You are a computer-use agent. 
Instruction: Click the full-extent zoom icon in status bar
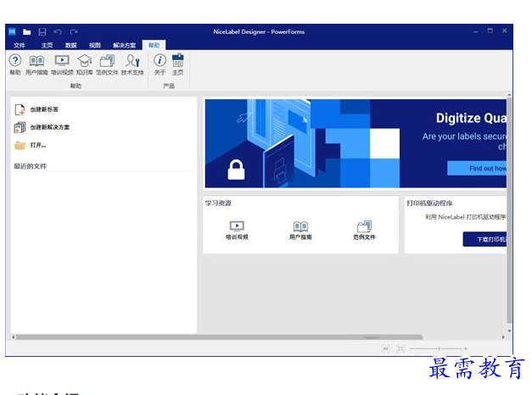(x=400, y=348)
